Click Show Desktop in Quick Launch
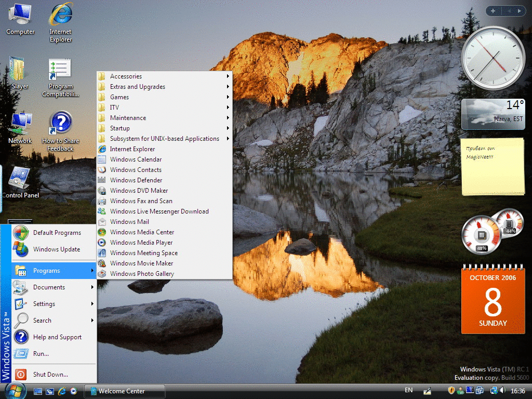 click(x=37, y=391)
